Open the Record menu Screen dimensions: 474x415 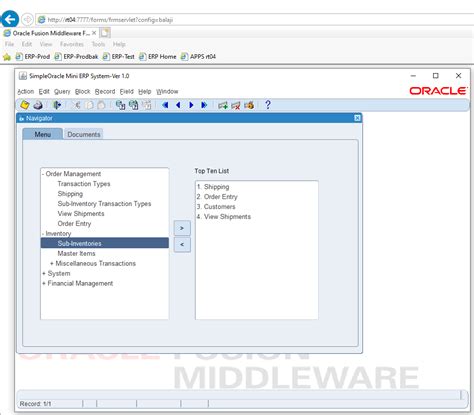pos(105,91)
